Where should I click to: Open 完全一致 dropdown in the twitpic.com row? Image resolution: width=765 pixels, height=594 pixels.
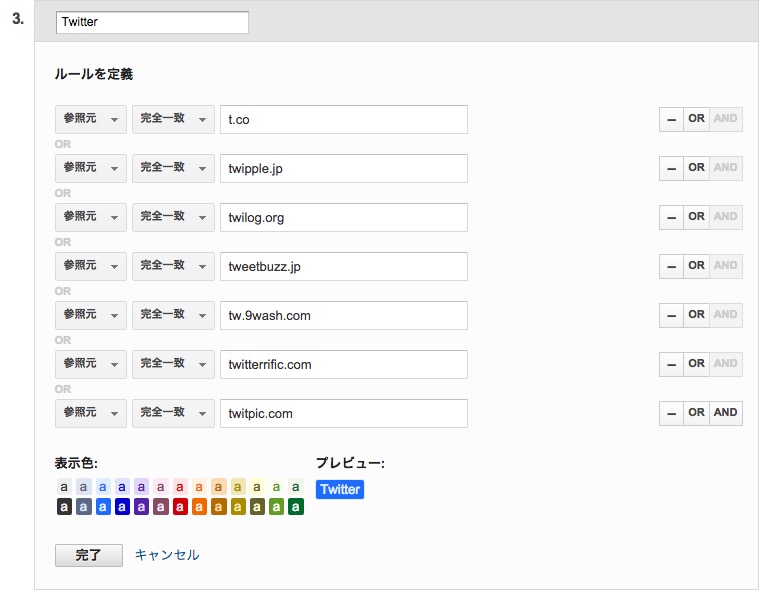173,414
